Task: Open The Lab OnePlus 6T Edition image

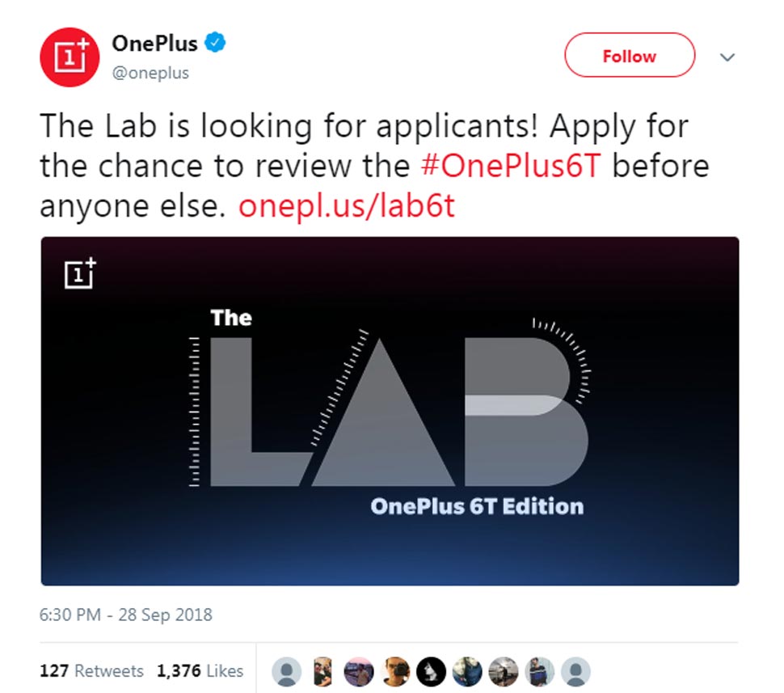Action: click(390, 410)
